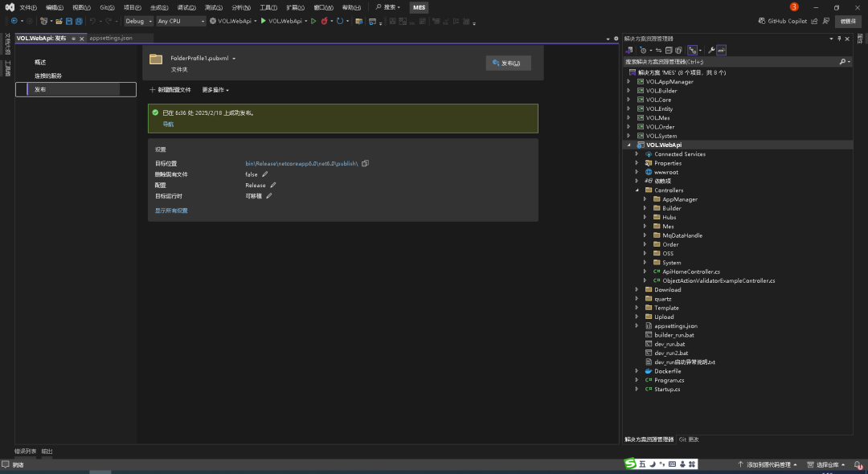Edit the Release configuration with pencil icon
Screen dimensions: 868x474
(x=273, y=185)
